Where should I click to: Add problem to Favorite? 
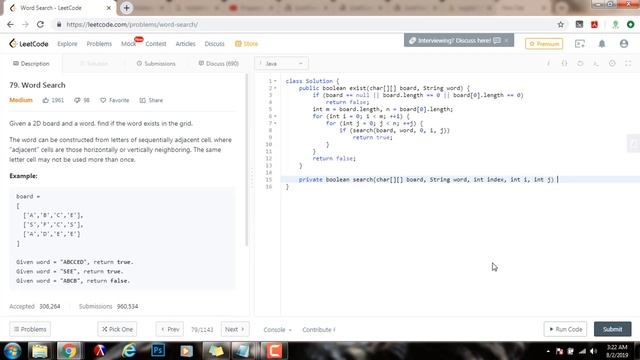click(x=115, y=100)
